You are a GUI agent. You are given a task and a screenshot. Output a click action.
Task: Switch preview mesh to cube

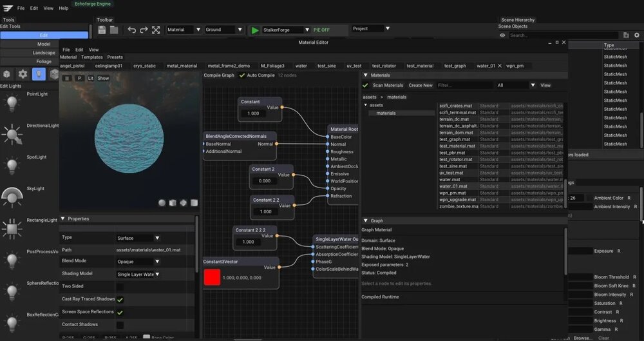coord(173,203)
